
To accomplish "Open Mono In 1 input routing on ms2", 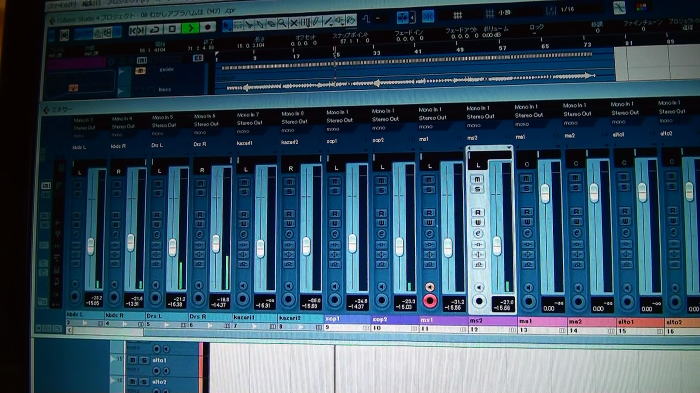I will point(478,108).
